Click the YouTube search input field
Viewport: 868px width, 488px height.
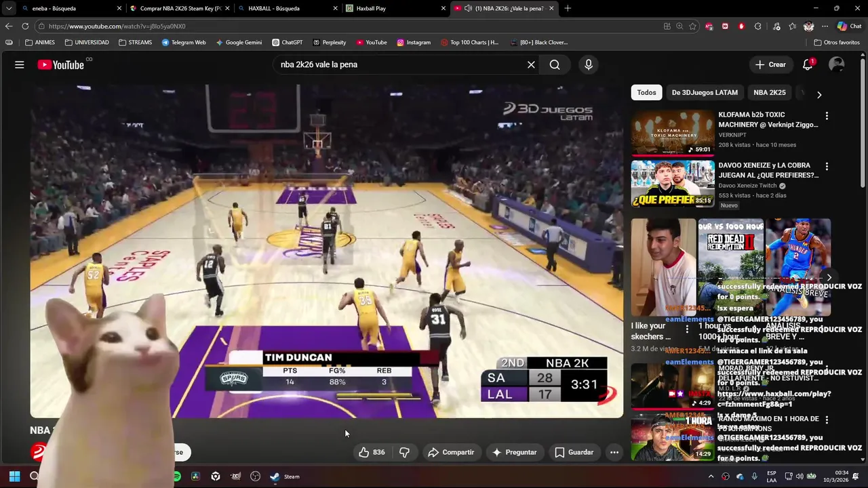(x=400, y=64)
